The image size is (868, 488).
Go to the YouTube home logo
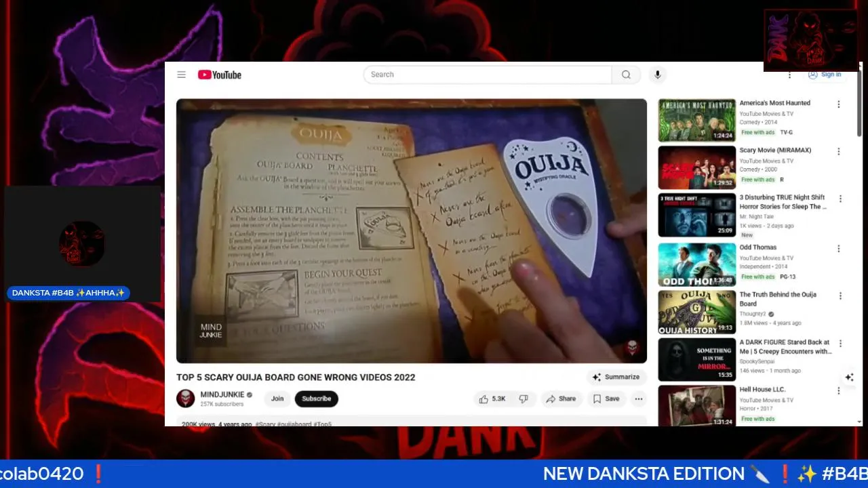pyautogui.click(x=219, y=75)
